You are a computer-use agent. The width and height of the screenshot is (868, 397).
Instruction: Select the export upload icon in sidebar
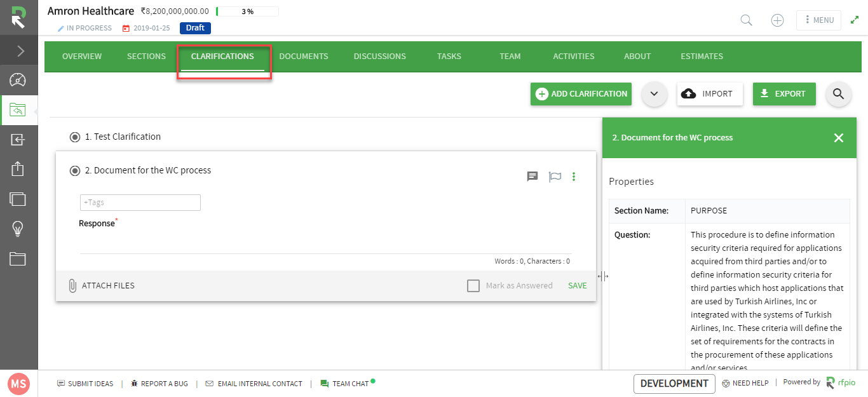(18, 169)
